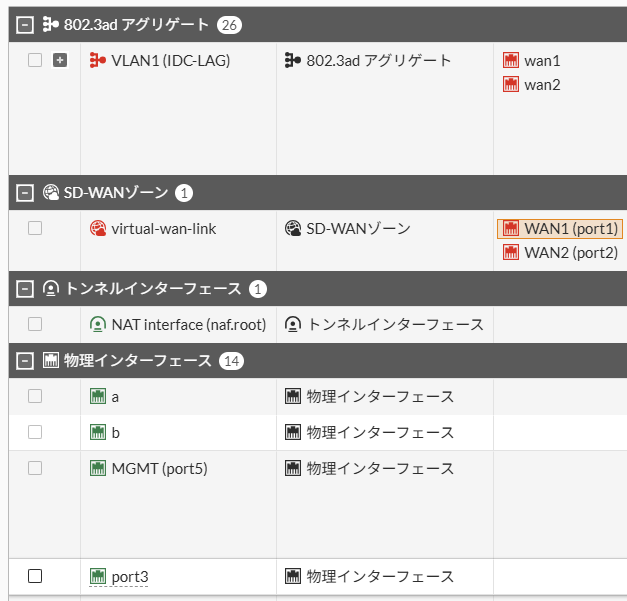The height and width of the screenshot is (601, 627).
Task: Tick the port3 row checkbox
Action: 35,576
